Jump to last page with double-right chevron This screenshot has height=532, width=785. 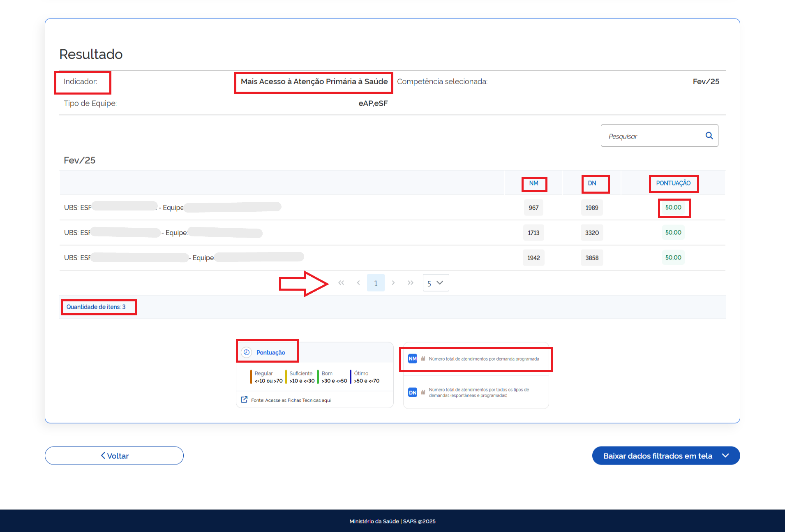point(410,283)
